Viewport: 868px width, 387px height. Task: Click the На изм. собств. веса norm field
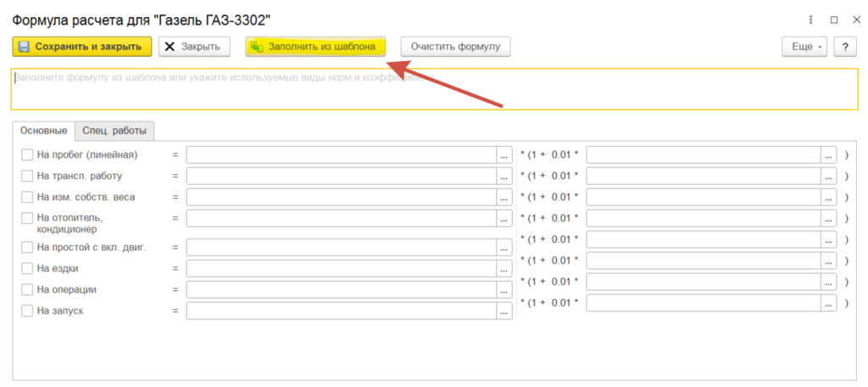tap(341, 197)
